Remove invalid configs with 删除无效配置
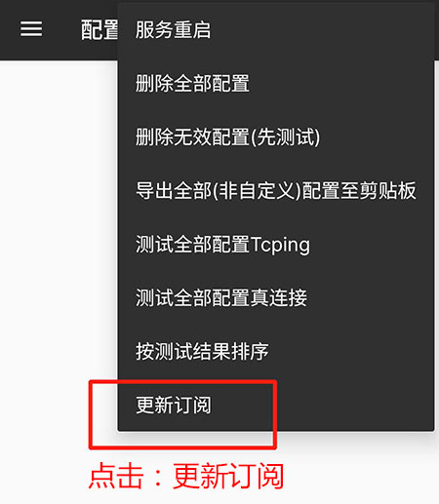This screenshot has height=504, width=439. tap(276, 136)
